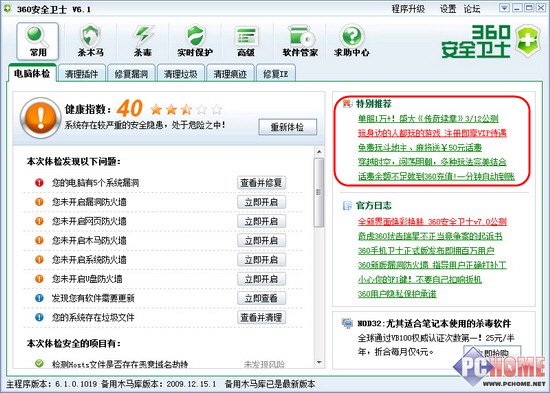Open the 穿越时空 recommendation link

point(432,162)
